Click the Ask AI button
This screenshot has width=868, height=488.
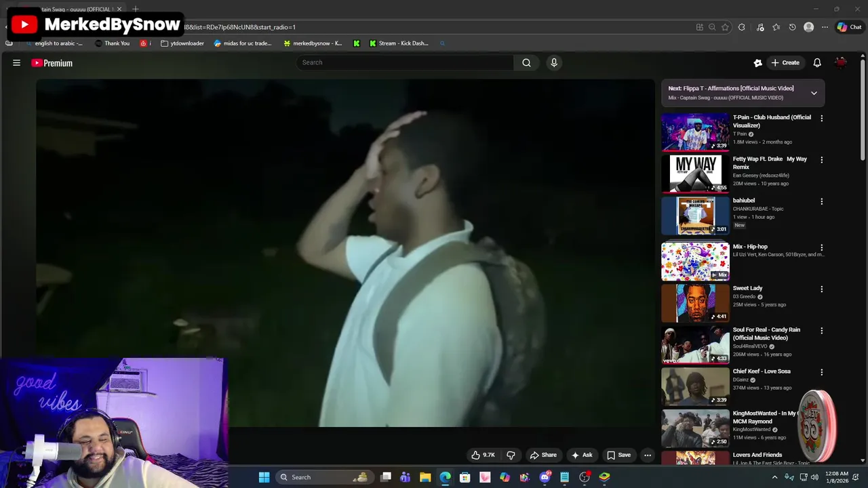pyautogui.click(x=582, y=455)
